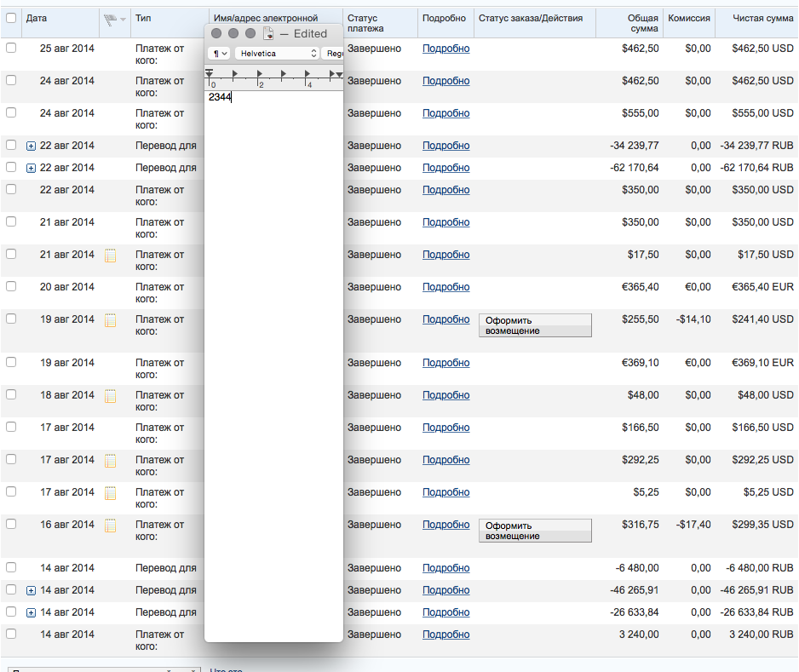Open the "Подробно" link for the €365,40 payment

click(445, 287)
